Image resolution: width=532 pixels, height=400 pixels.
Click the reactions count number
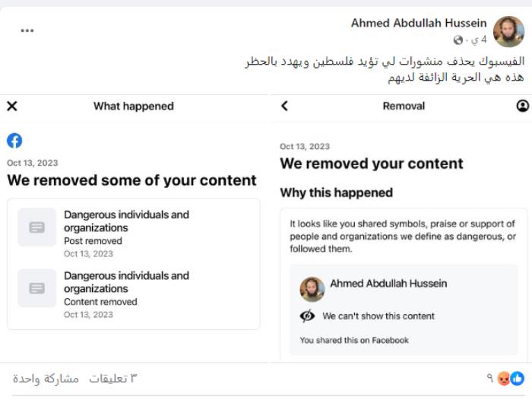pyautogui.click(x=490, y=378)
